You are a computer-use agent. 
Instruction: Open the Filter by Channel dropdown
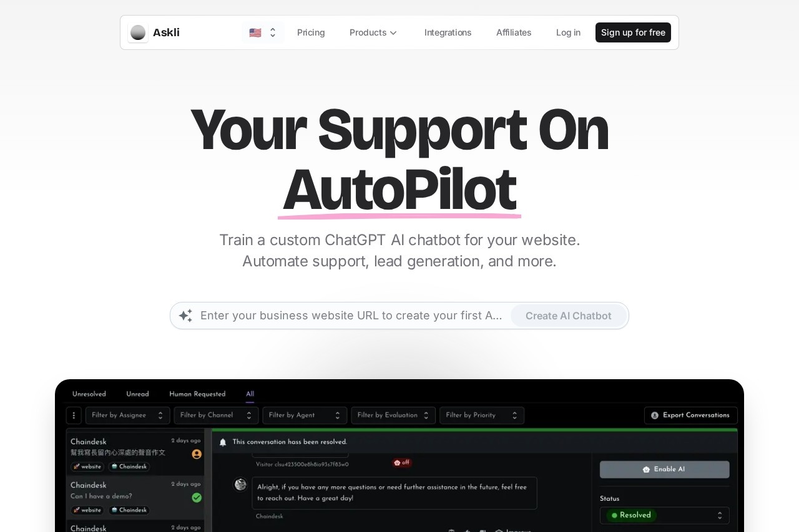pos(216,415)
